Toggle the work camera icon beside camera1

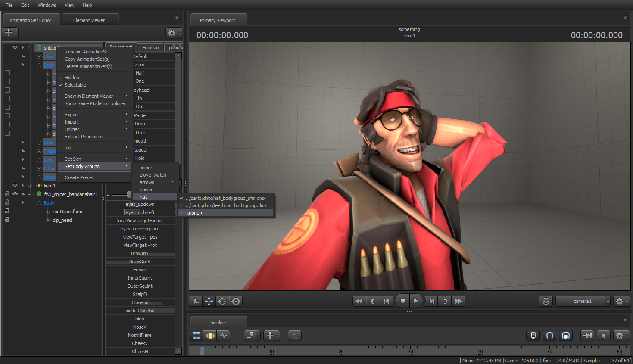click(546, 301)
